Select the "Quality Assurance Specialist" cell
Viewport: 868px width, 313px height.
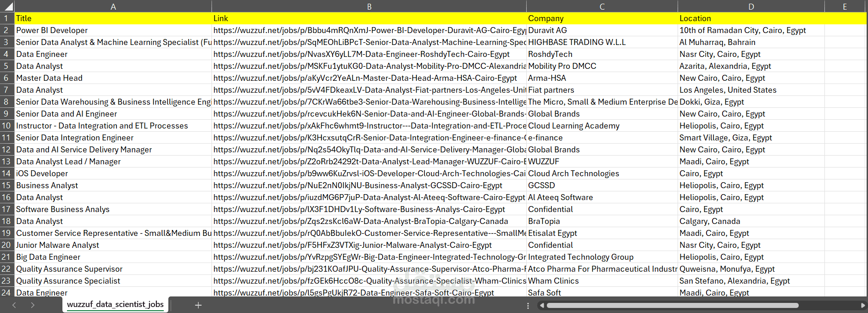coord(113,281)
